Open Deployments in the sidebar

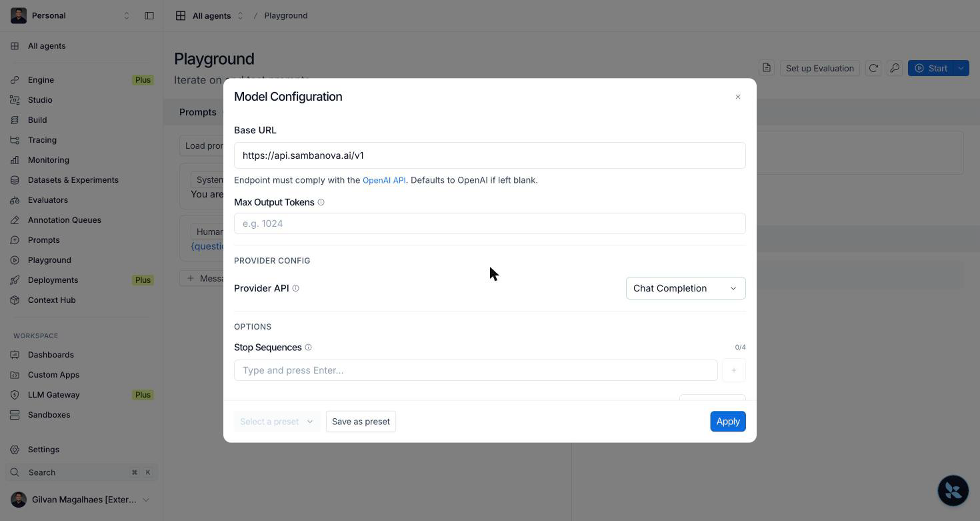click(x=53, y=280)
